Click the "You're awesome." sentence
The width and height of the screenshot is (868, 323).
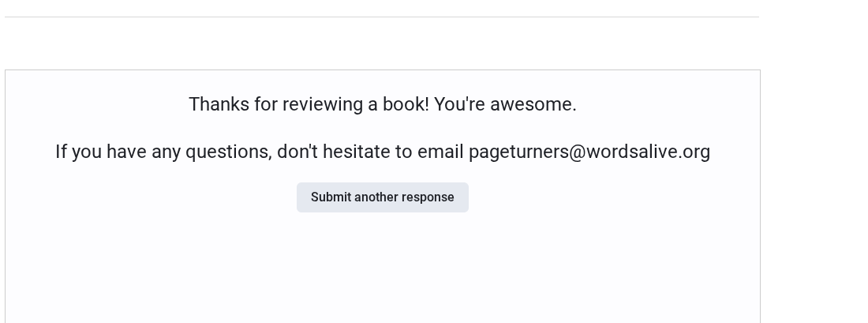[505, 104]
